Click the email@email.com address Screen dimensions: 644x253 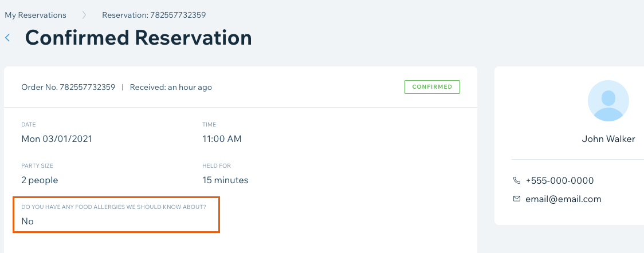[563, 199]
